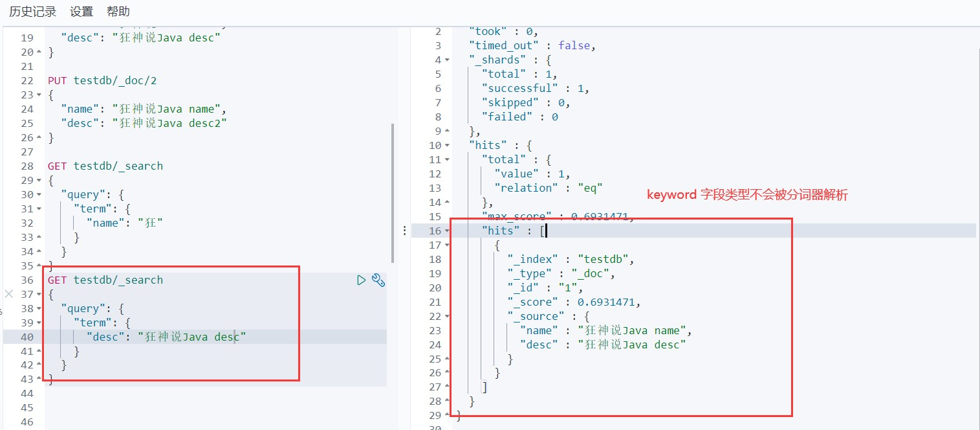Viewport: 980px width, 430px height.
Task: Click the 帮助 menu item
Action: pyautogui.click(x=118, y=12)
